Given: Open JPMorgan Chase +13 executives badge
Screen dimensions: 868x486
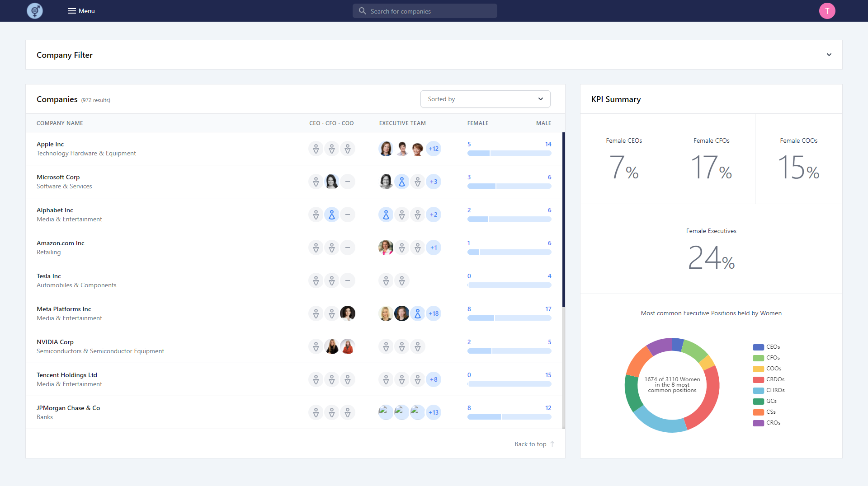Looking at the screenshot, I should coord(434,412).
